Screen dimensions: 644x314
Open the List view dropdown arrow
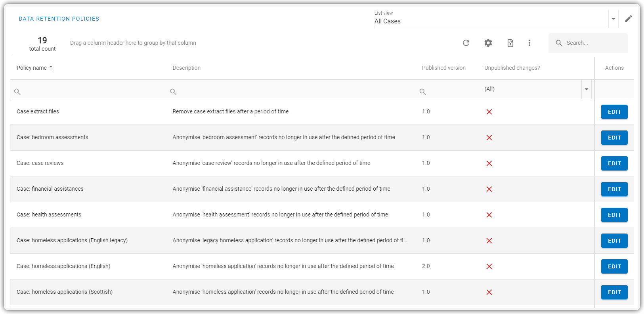(x=613, y=19)
